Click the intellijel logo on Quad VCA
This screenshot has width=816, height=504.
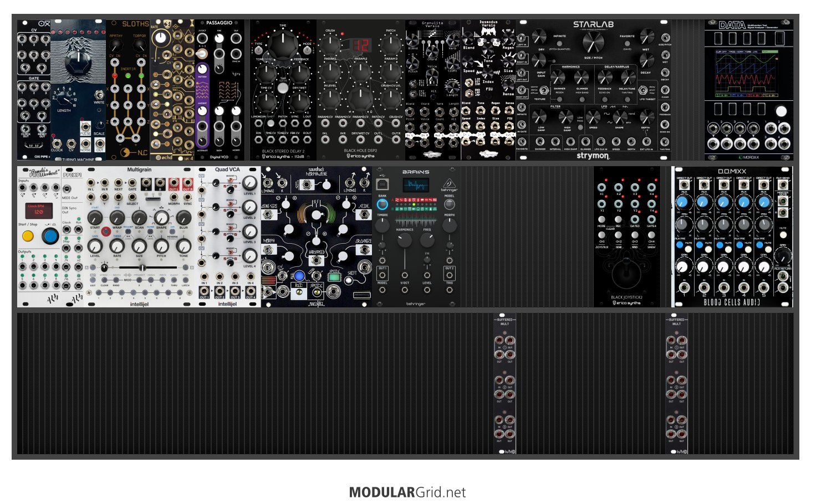point(227,304)
